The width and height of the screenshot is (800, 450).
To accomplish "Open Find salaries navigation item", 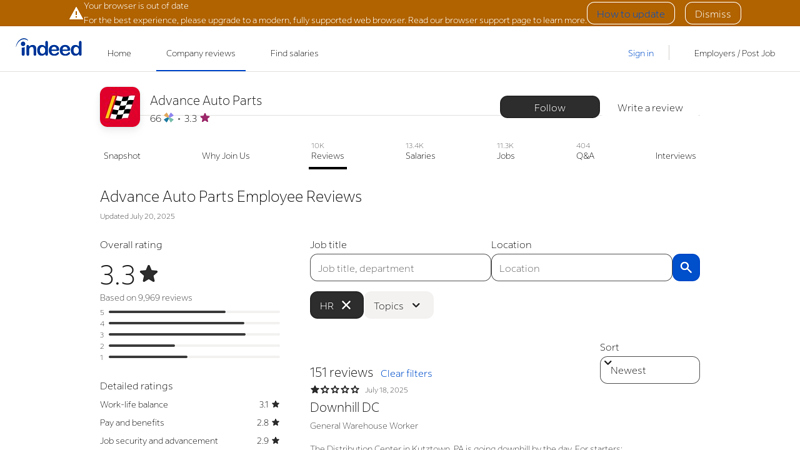I will 294,53.
